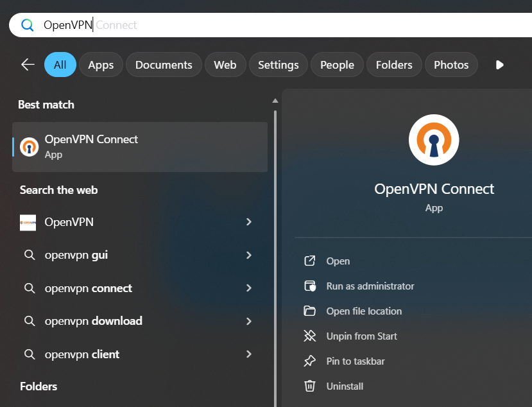Switch to the Apps filter tab

pyautogui.click(x=101, y=64)
